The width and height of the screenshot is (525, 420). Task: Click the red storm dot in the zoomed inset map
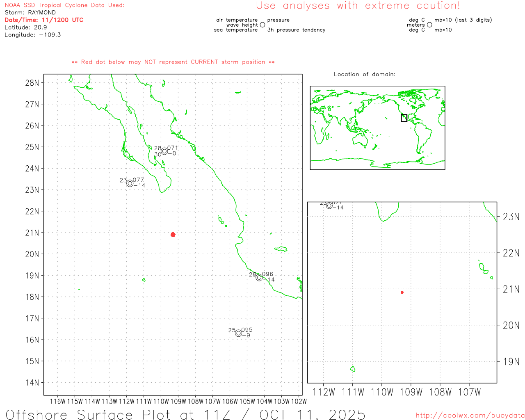point(402,292)
